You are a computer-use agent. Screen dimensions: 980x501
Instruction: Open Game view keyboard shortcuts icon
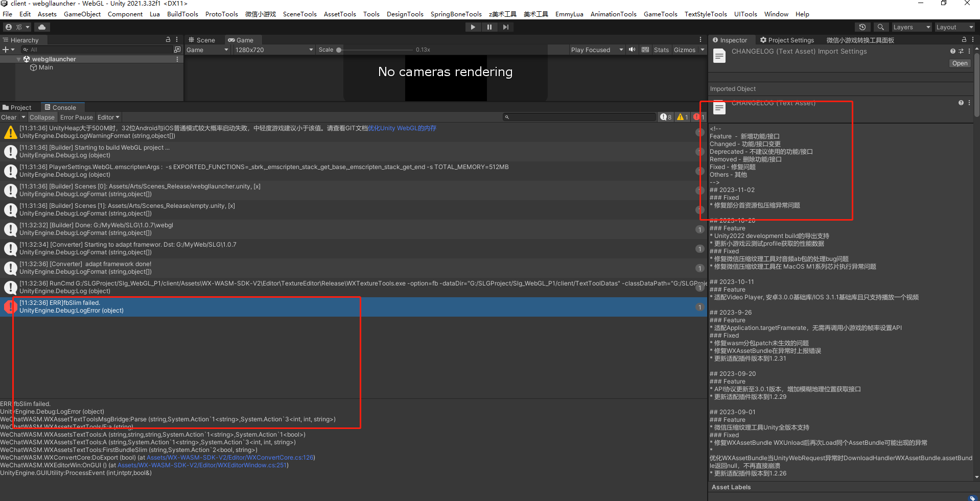point(645,50)
